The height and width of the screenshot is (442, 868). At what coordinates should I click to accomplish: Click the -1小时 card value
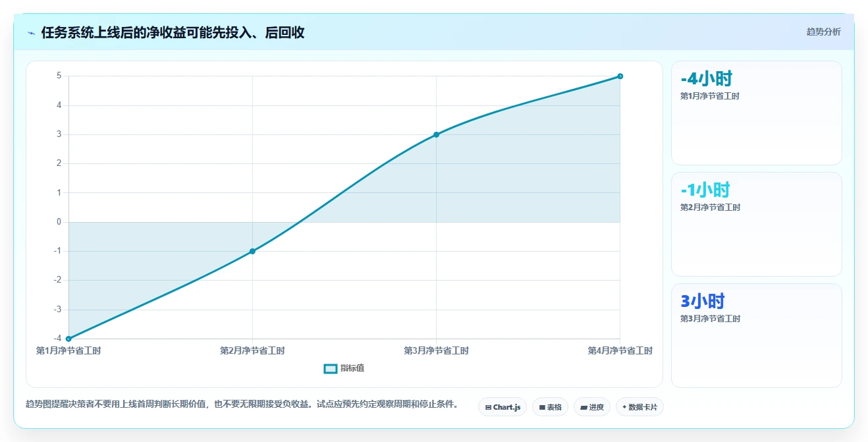[x=705, y=190]
